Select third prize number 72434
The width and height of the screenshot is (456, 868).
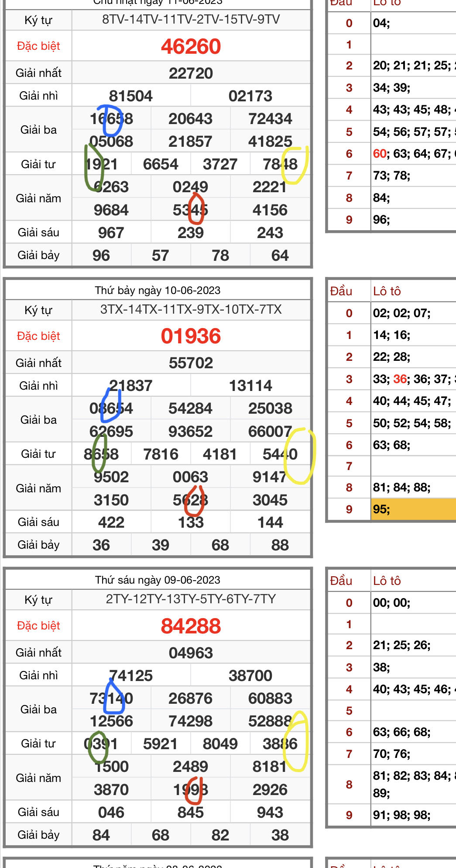tap(270, 118)
